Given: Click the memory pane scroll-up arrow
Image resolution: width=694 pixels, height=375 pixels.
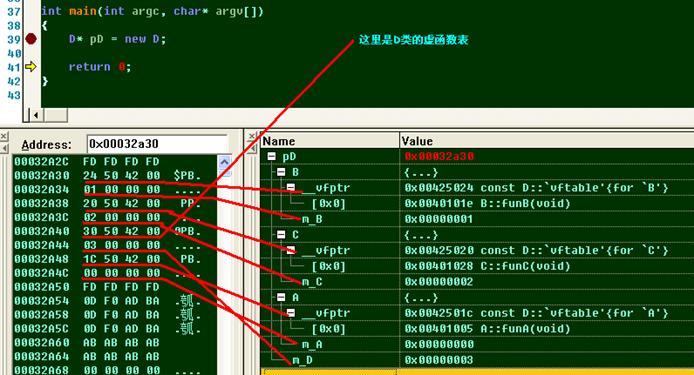Looking at the screenshot, I should pyautogui.click(x=224, y=162).
